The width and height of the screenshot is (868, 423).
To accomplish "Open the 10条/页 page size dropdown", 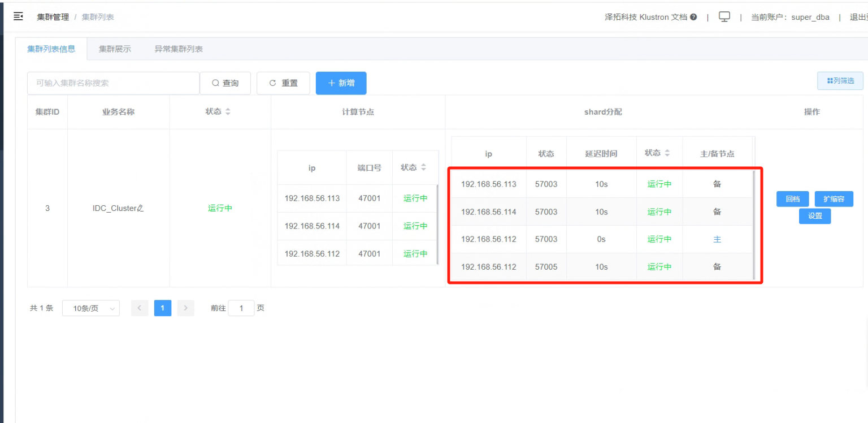I will point(91,308).
